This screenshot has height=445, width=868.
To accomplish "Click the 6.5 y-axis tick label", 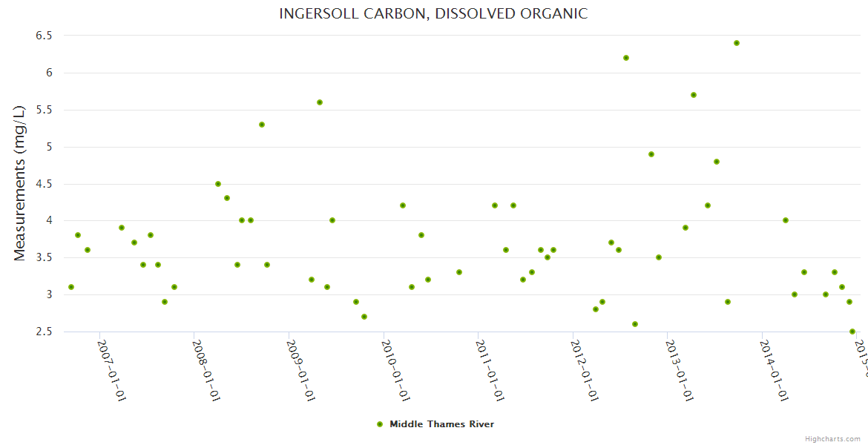I will 44,36.
